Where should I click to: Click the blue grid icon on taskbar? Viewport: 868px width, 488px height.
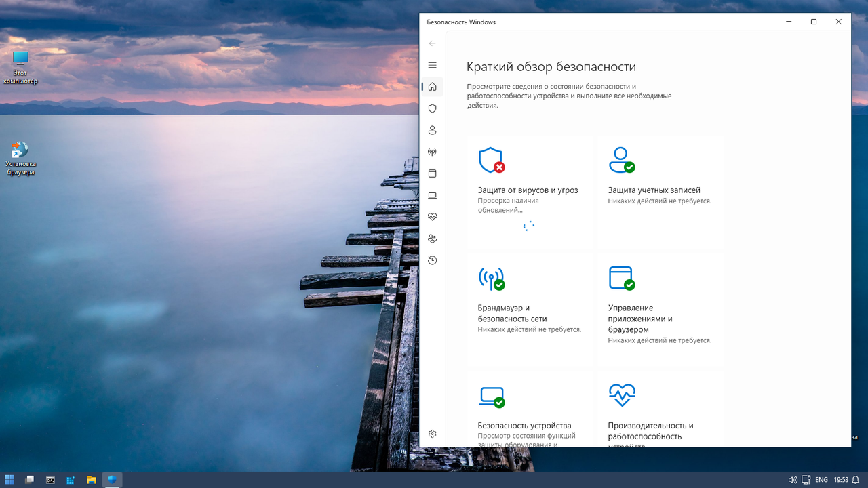[x=71, y=480]
